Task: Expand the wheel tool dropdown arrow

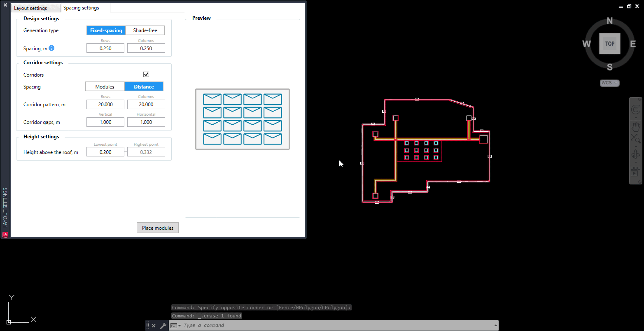Action: 636,118
